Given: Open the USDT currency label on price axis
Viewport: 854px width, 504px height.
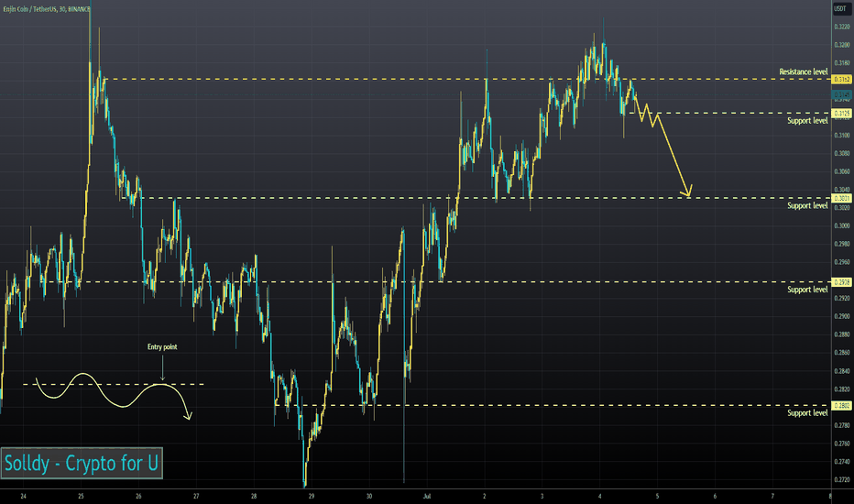Looking at the screenshot, I should tap(842, 9).
